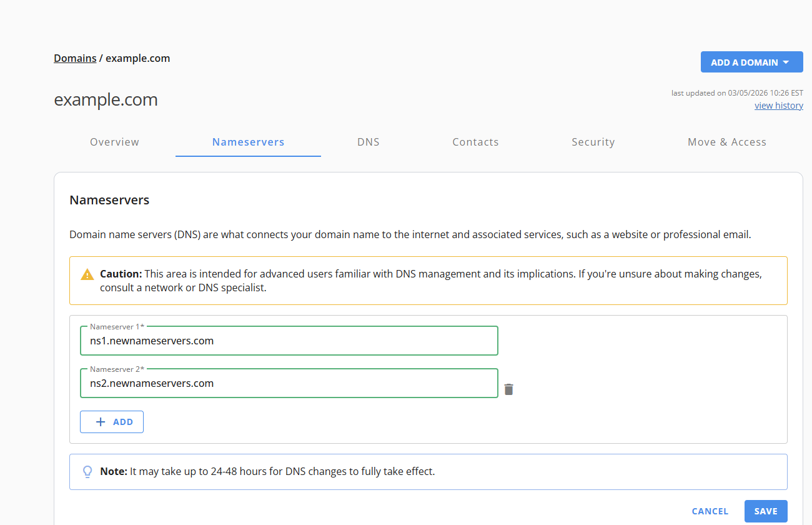812x525 pixels.
Task: Follow the Domains breadcrumb link
Action: (75, 58)
